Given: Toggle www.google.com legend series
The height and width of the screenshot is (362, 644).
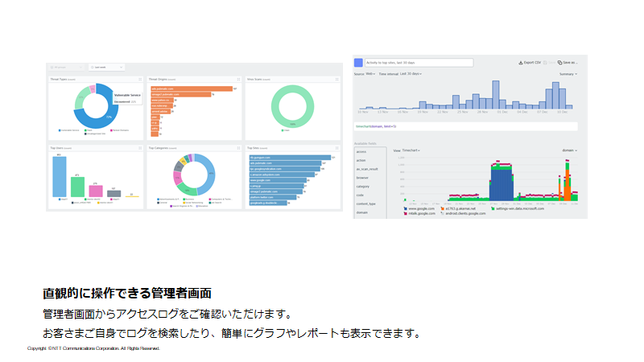Looking at the screenshot, I should [420, 208].
